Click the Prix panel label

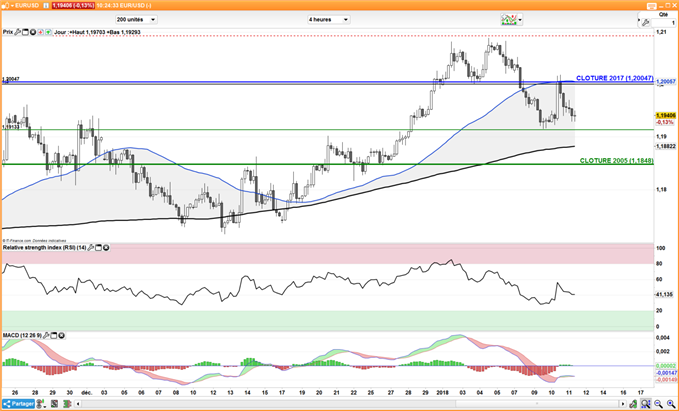click(x=8, y=32)
